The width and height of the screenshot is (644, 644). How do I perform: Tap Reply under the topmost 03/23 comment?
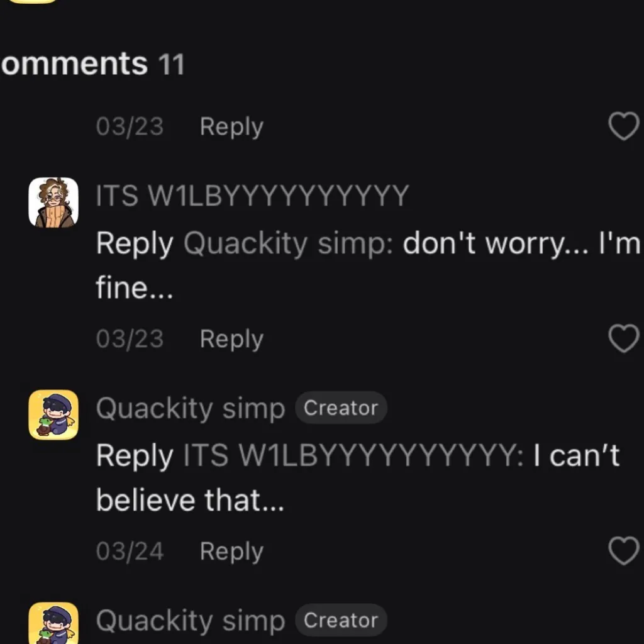point(231,126)
